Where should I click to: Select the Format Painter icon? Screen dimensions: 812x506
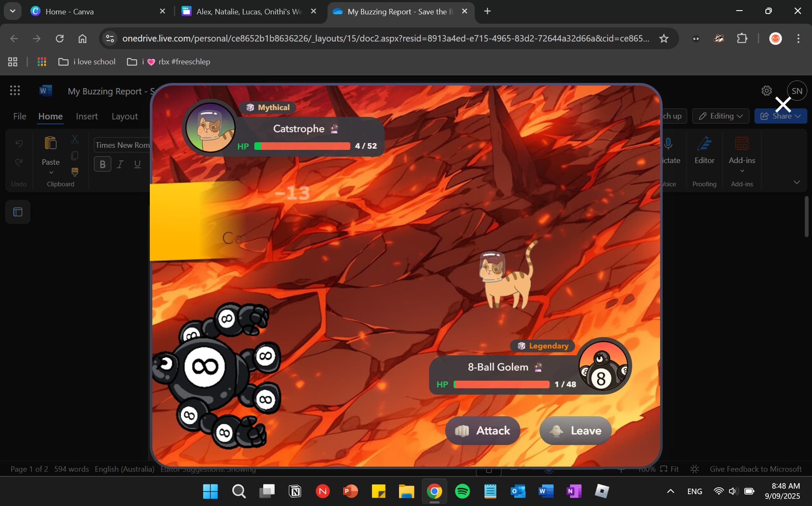pos(75,171)
